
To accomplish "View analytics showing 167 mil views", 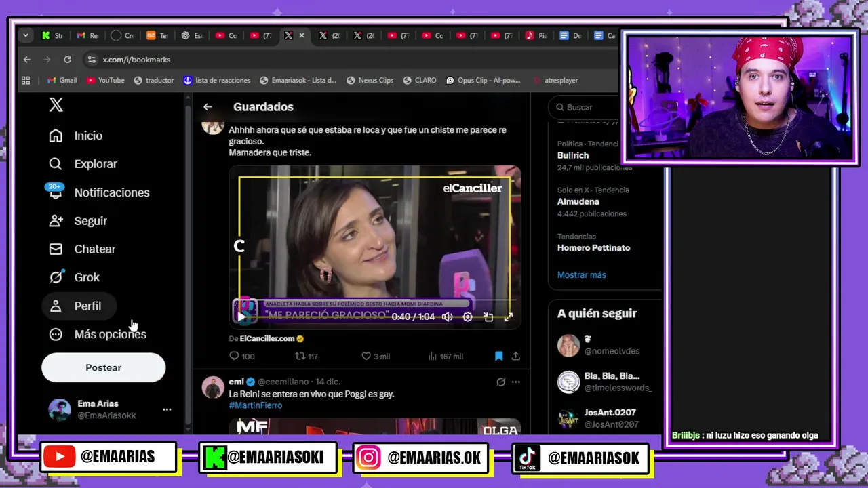I will pos(446,356).
